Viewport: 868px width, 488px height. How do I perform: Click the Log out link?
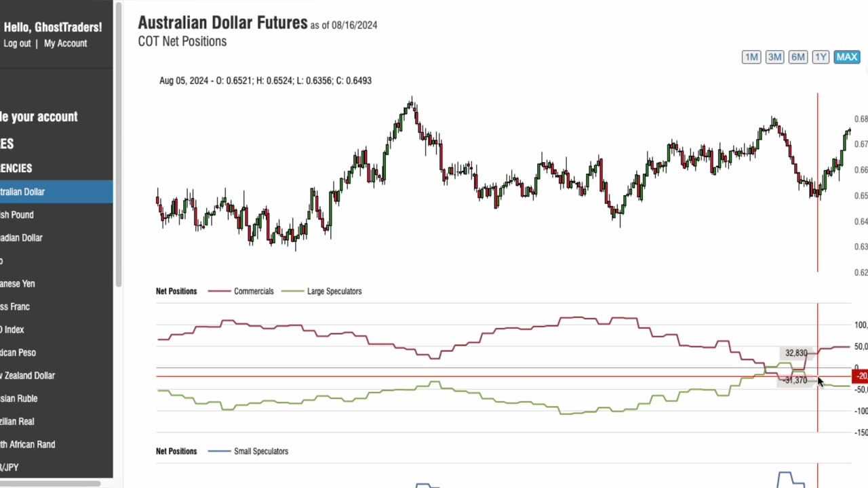17,43
